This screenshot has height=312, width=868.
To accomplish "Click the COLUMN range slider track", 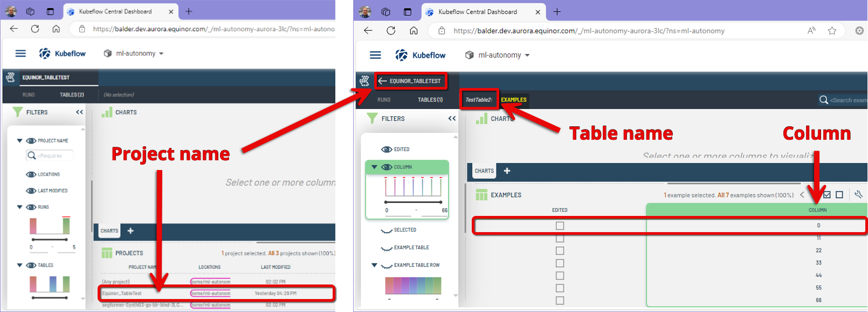I will (x=413, y=202).
